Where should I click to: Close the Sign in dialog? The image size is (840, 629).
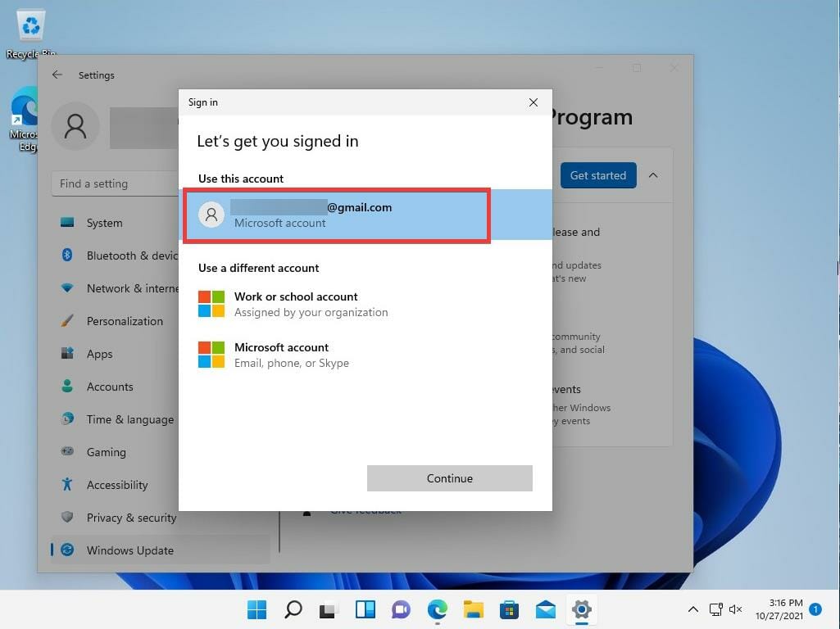pyautogui.click(x=533, y=102)
